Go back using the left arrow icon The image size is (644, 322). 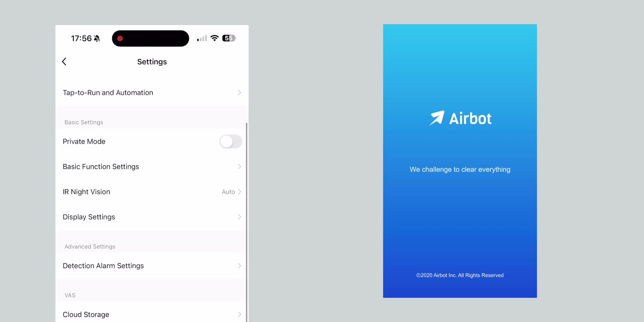64,61
